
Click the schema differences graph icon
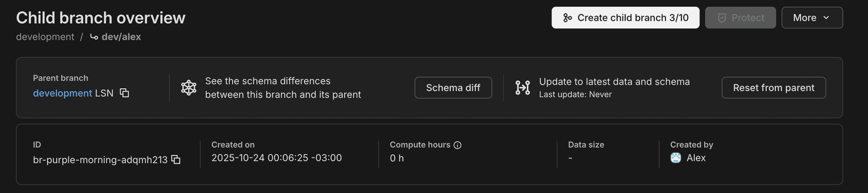click(189, 88)
